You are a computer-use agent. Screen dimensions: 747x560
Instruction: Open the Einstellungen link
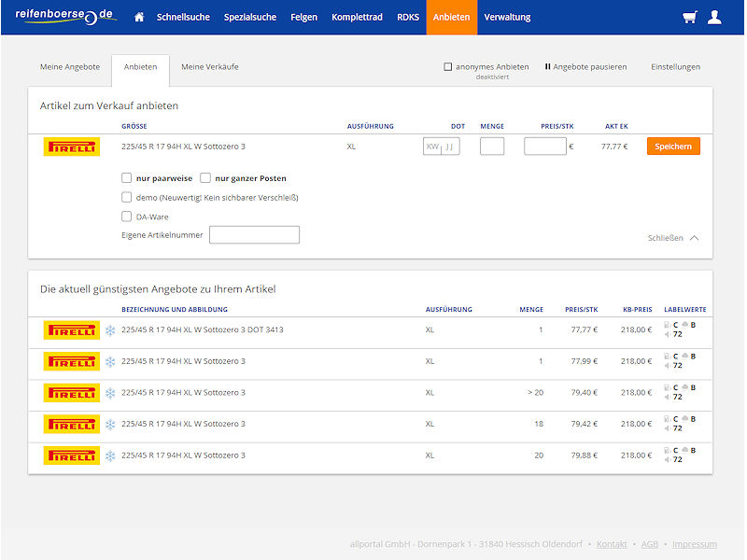pyautogui.click(x=675, y=66)
